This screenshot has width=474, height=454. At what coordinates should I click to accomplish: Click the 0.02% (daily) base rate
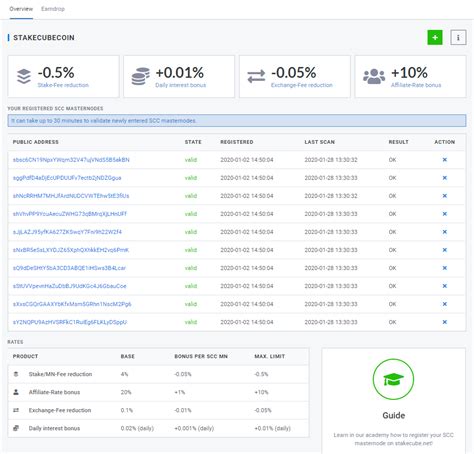tap(137, 428)
